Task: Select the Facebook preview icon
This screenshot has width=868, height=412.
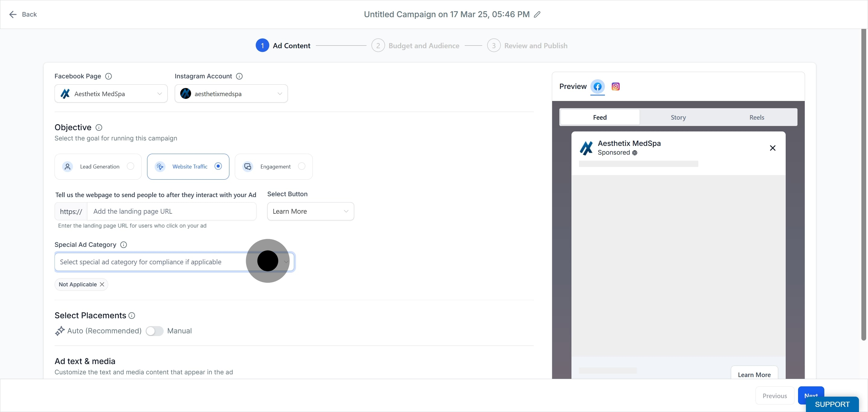Action: pos(597,86)
